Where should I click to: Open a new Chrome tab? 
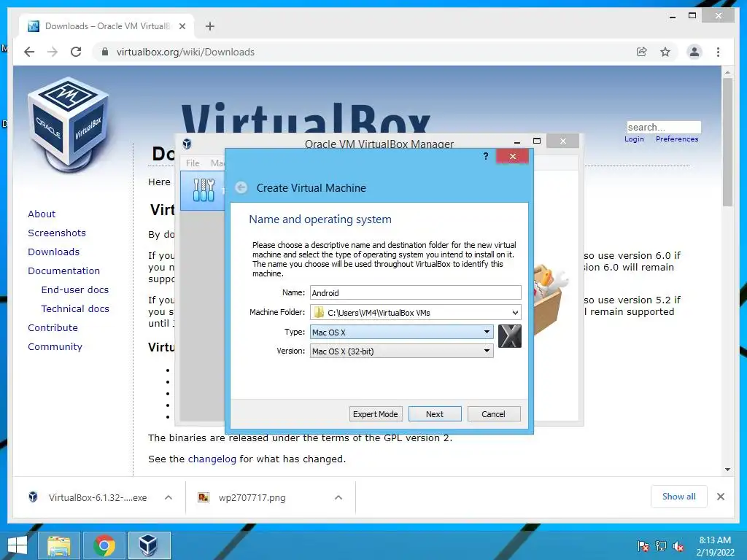[x=210, y=26]
